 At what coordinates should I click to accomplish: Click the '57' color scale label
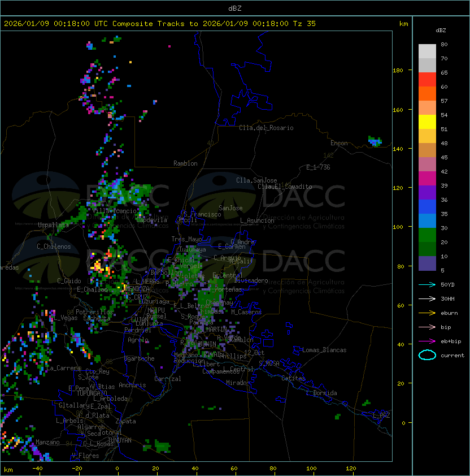(444, 101)
